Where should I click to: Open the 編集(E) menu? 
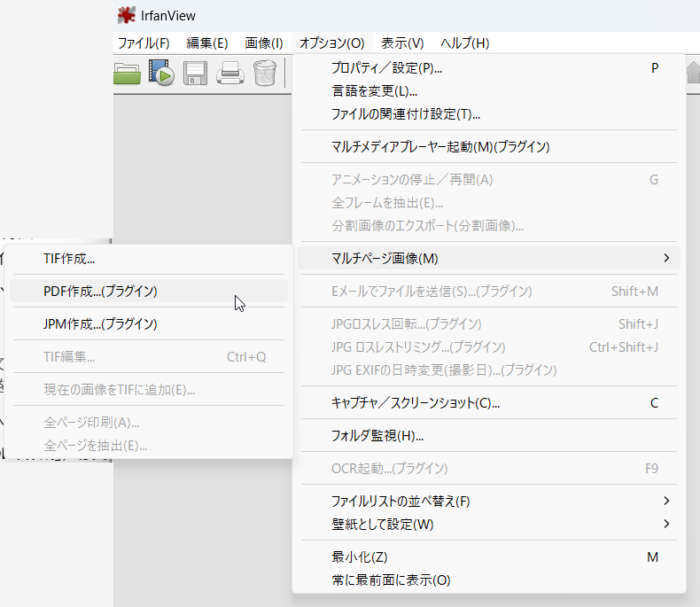point(207,43)
